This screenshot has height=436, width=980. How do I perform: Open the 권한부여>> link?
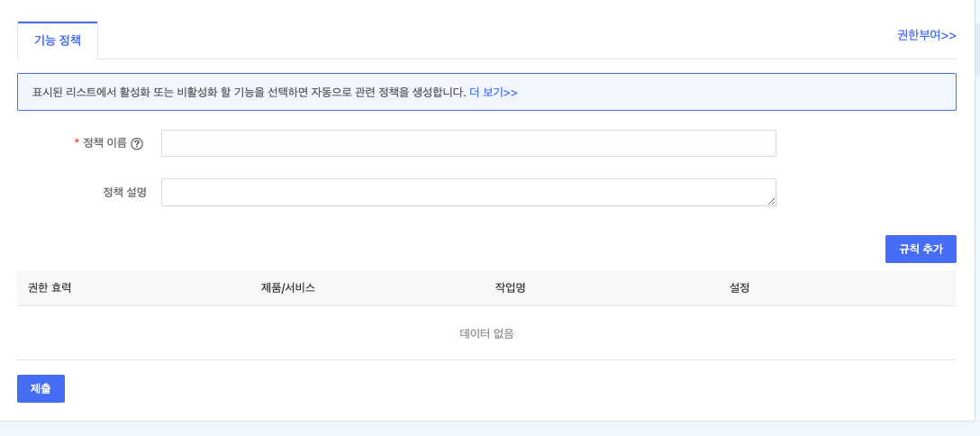pos(926,35)
